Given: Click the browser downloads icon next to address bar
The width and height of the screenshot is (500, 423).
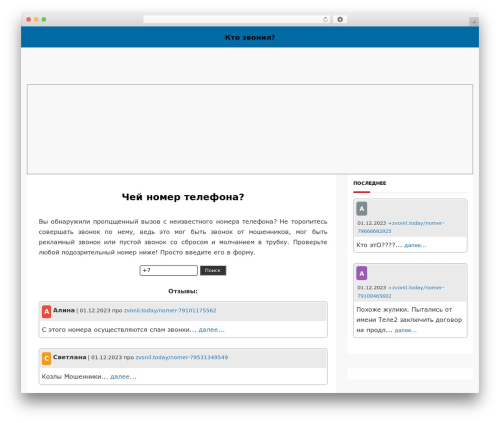Looking at the screenshot, I should (340, 19).
